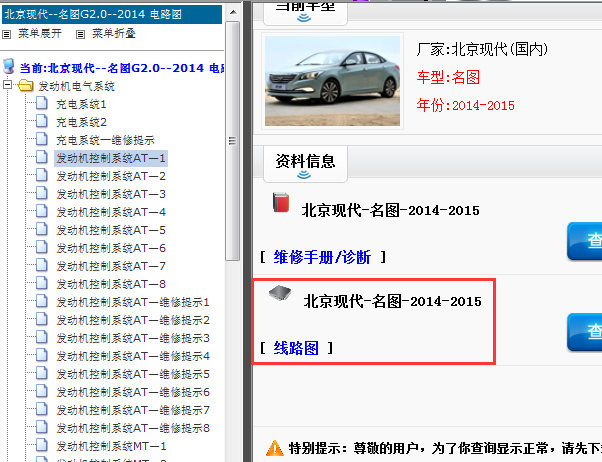
Task: Click page icon of 充电系统—维修提示
Action: (x=41, y=139)
